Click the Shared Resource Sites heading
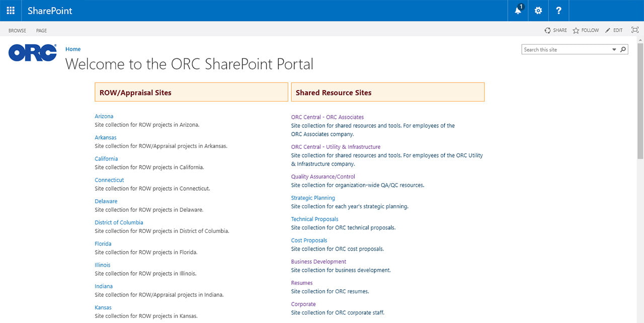The image size is (644, 323). (x=334, y=93)
